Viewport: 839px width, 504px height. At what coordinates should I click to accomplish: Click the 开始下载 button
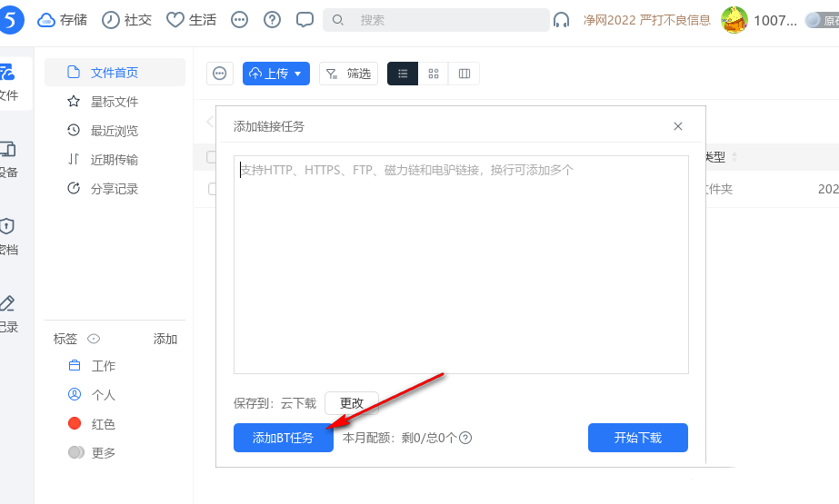(x=638, y=438)
